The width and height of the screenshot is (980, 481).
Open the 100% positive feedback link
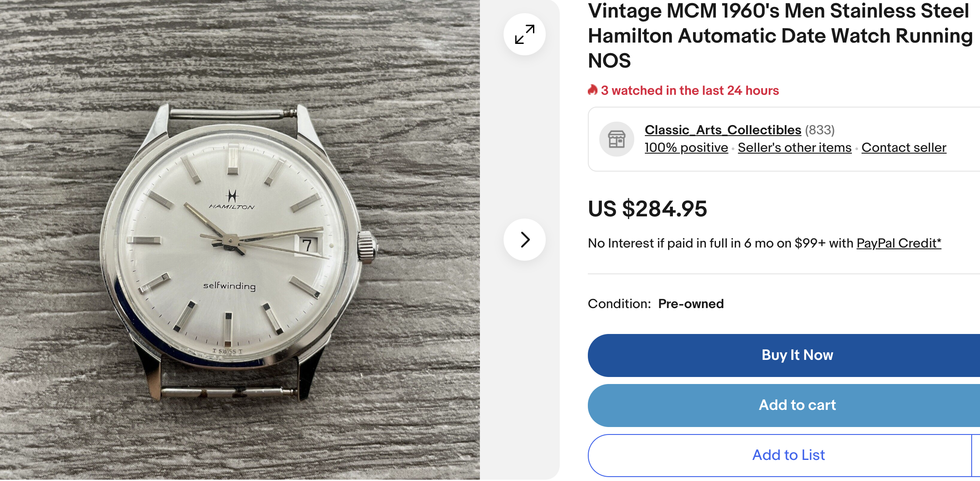686,147
